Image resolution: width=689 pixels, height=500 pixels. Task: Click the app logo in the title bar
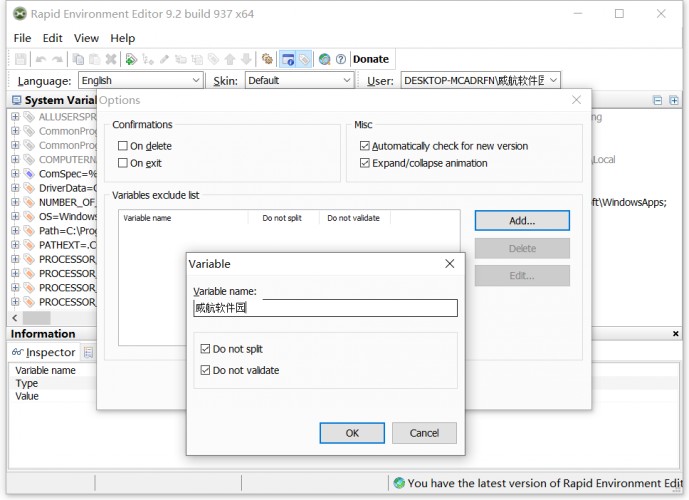20,14
